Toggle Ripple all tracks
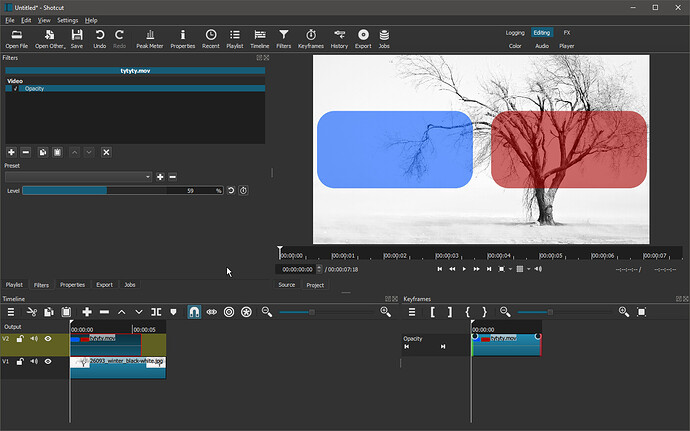Image resolution: width=690 pixels, height=431 pixels. click(246, 312)
